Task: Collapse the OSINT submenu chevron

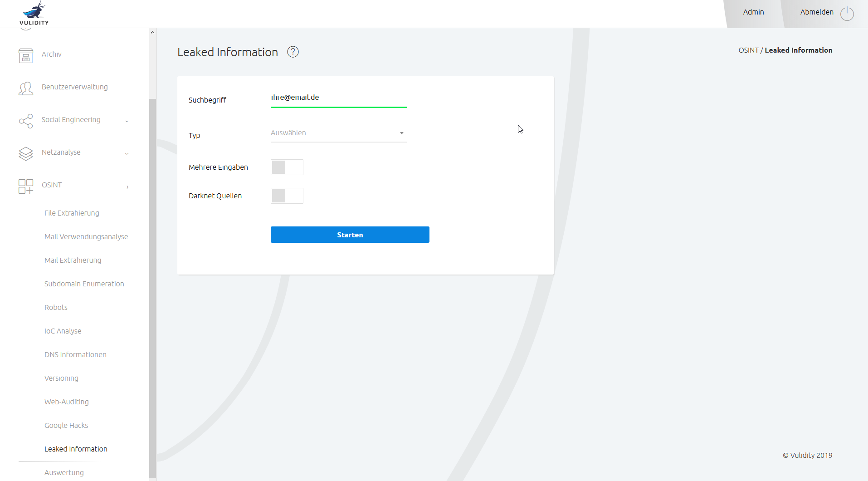Action: point(127,187)
